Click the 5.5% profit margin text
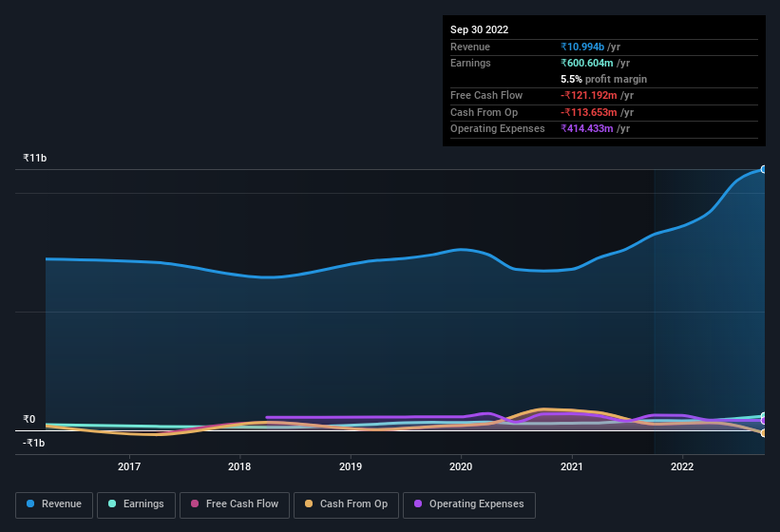This screenshot has width=780, height=532. (603, 79)
